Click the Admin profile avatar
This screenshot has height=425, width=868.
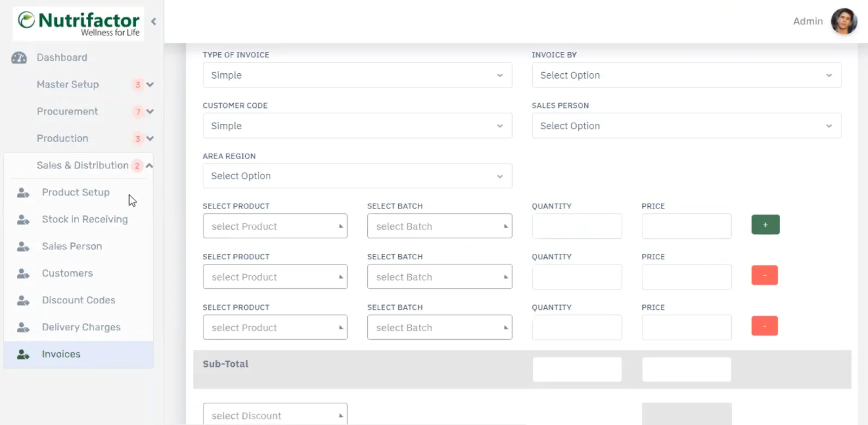844,22
